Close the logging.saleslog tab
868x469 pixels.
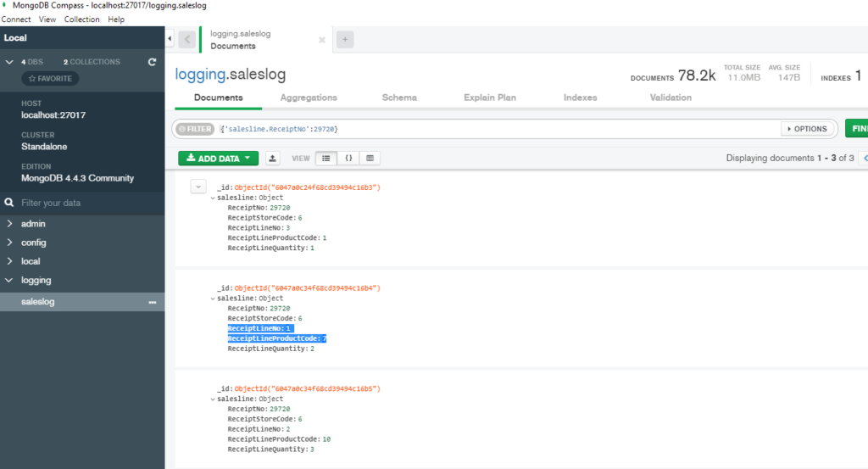click(x=321, y=40)
